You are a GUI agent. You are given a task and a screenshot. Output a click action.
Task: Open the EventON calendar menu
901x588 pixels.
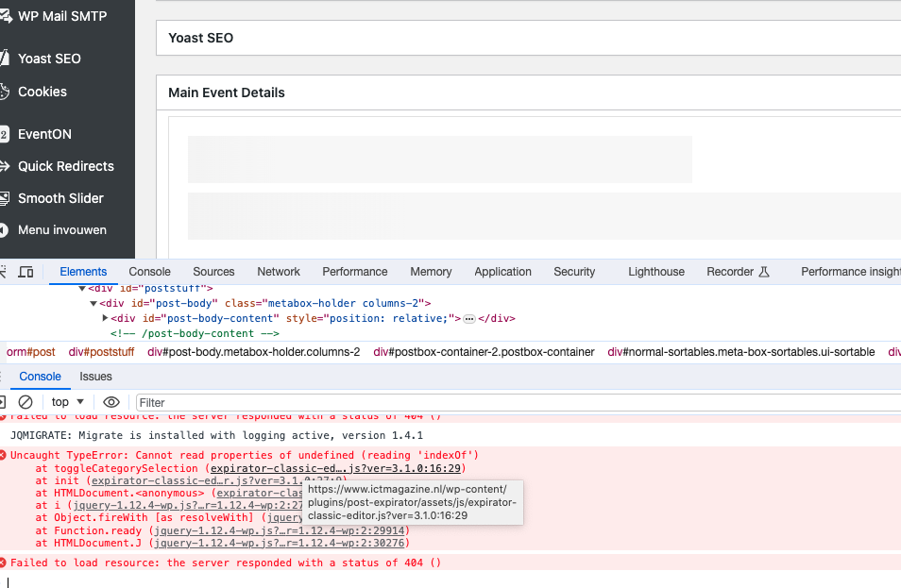click(x=46, y=133)
